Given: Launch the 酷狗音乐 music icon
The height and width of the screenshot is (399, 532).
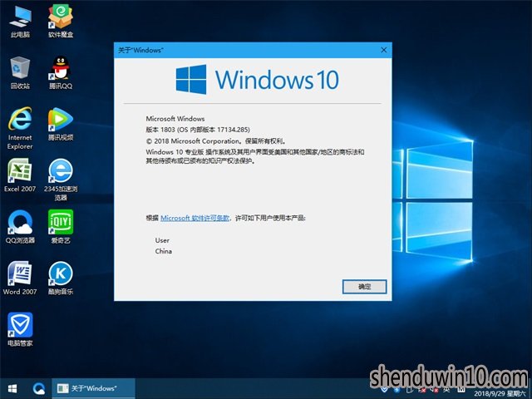Looking at the screenshot, I should coord(61,278).
